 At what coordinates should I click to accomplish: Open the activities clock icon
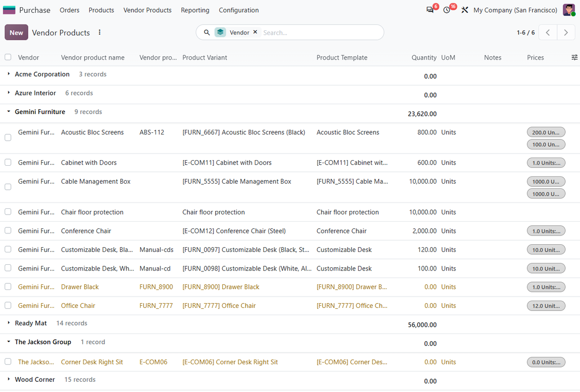click(x=447, y=10)
